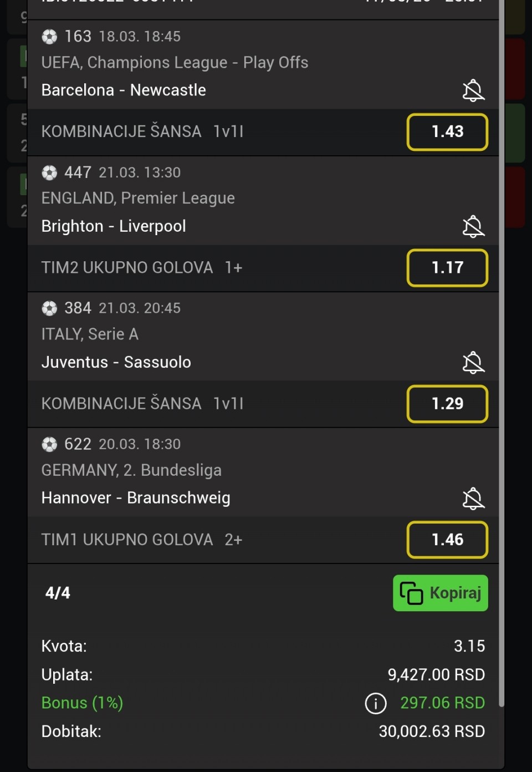This screenshot has height=772, width=532.
Task: Select the 1.17 odds box
Action: click(447, 268)
